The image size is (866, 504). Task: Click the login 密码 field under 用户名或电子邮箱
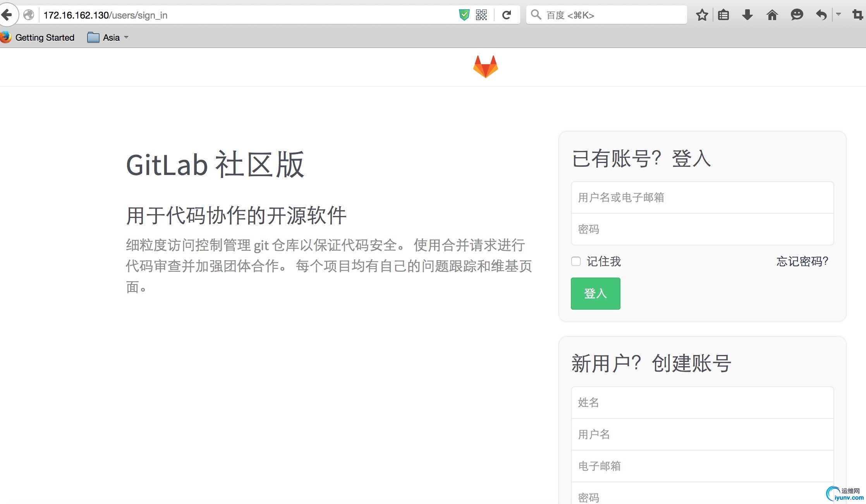pos(702,229)
